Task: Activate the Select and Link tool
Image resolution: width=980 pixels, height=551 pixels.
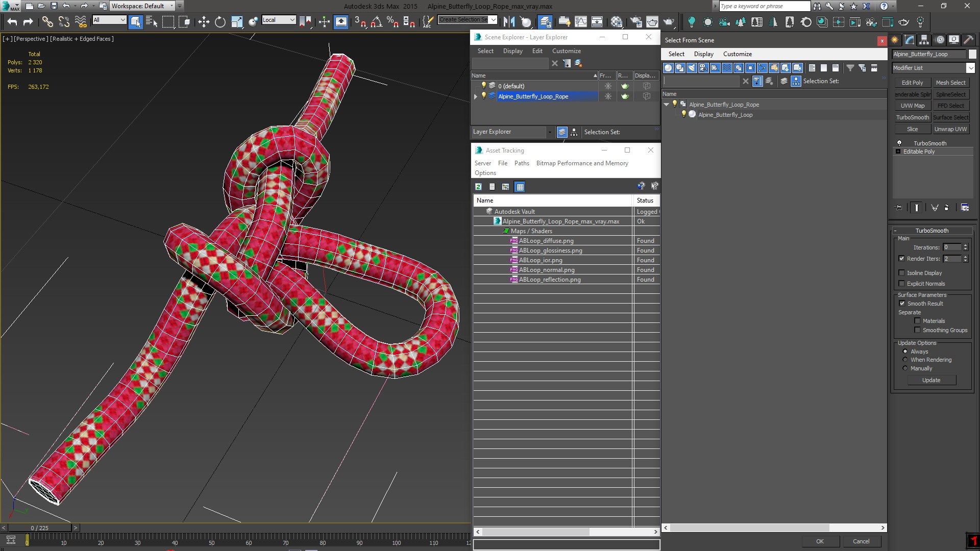Action: coord(47,21)
